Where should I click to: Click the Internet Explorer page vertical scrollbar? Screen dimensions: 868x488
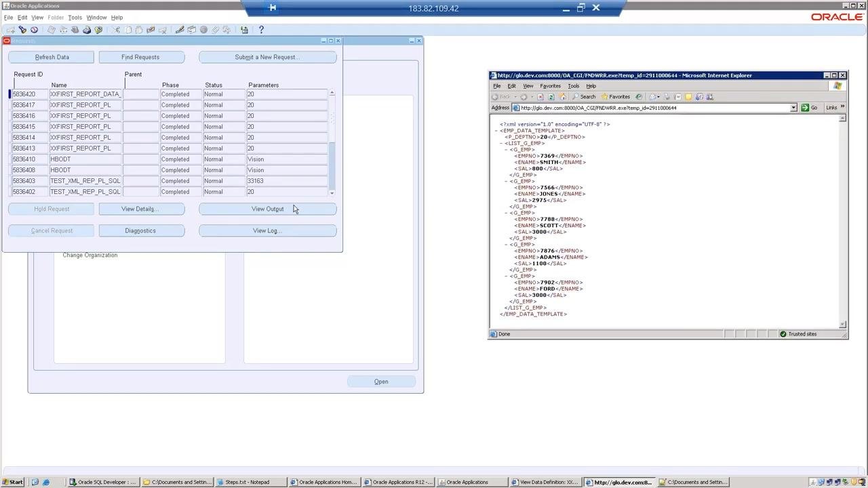[x=843, y=222]
